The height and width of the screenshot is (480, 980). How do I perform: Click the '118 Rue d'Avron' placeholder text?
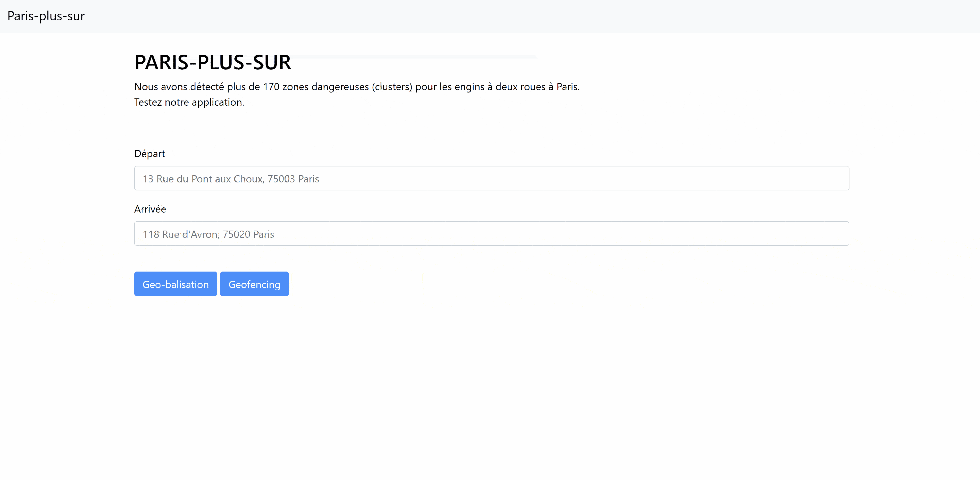[x=208, y=234]
